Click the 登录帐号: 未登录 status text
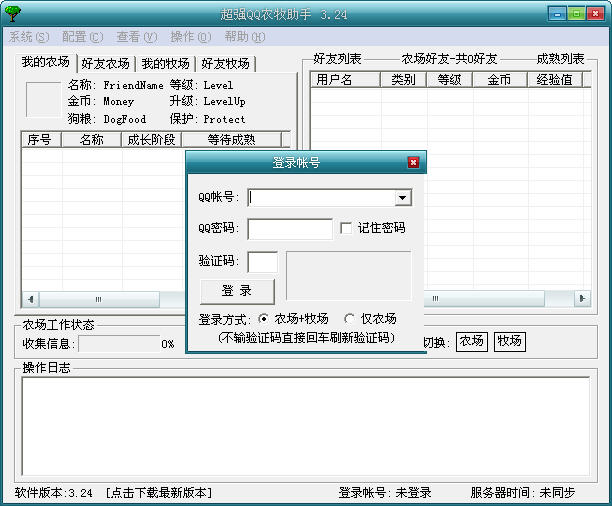Viewport: 612px width, 506px height. coord(385,493)
